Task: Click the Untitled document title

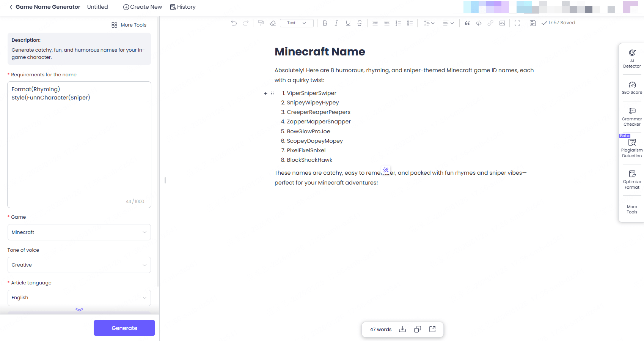Action: tap(97, 7)
